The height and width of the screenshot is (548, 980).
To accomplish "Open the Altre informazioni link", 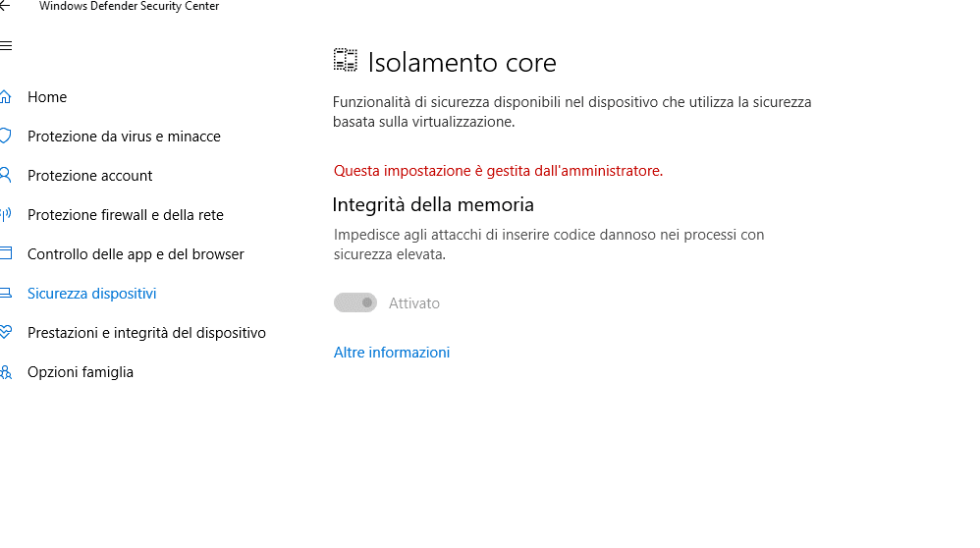I will (x=392, y=353).
